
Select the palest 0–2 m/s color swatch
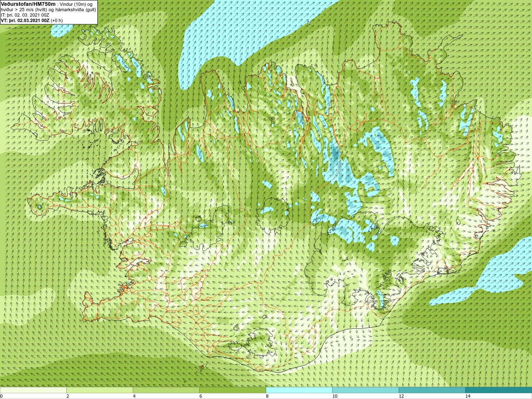click(33, 390)
